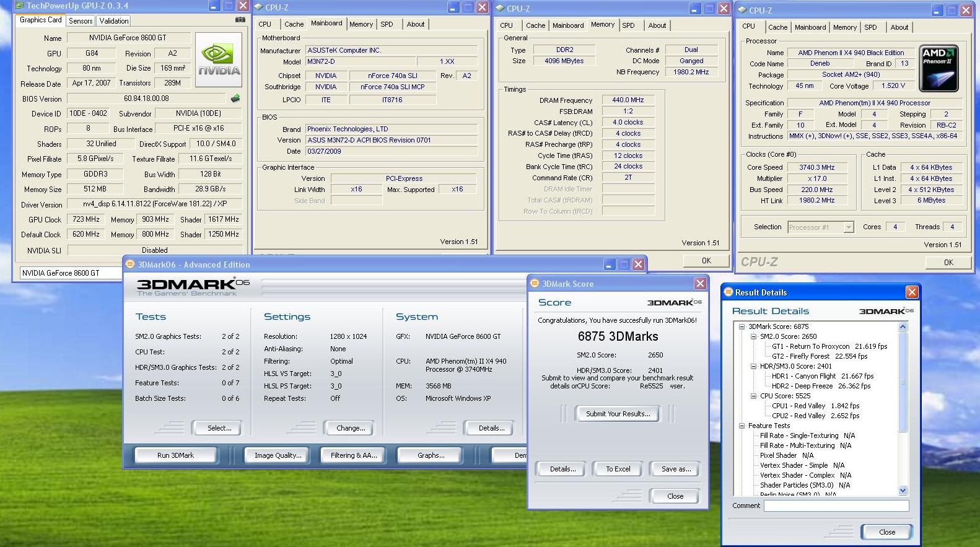The width and height of the screenshot is (980, 547).
Task: Click Close button in Result Details
Action: pos(886,532)
